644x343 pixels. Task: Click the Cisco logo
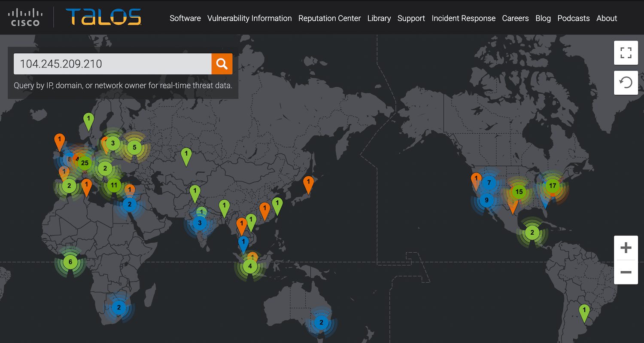(x=26, y=17)
